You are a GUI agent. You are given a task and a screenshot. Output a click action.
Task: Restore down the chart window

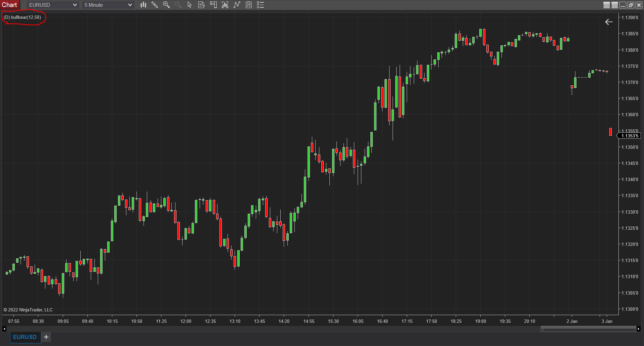[x=631, y=5]
